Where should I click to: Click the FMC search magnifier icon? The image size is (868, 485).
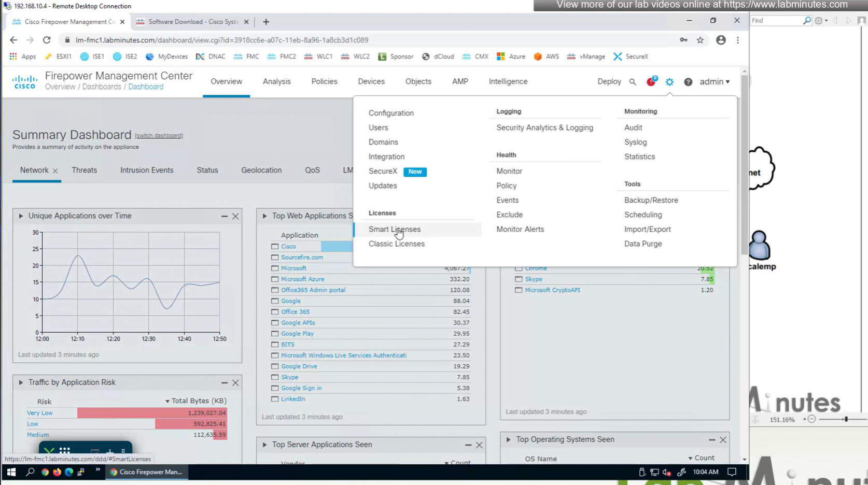click(633, 82)
